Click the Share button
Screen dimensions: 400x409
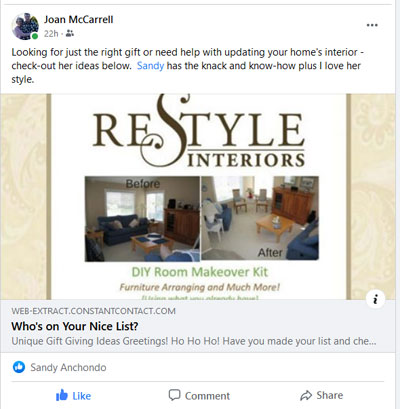(321, 395)
